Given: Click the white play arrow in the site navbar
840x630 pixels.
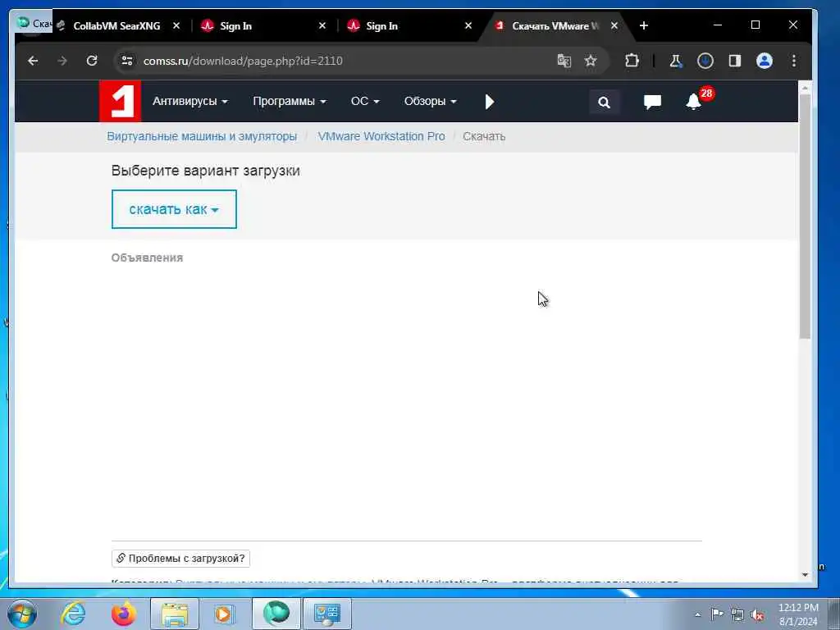Looking at the screenshot, I should click(489, 102).
